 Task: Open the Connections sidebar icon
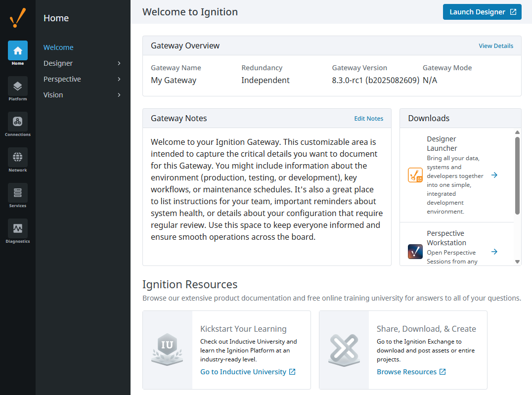pos(18,123)
